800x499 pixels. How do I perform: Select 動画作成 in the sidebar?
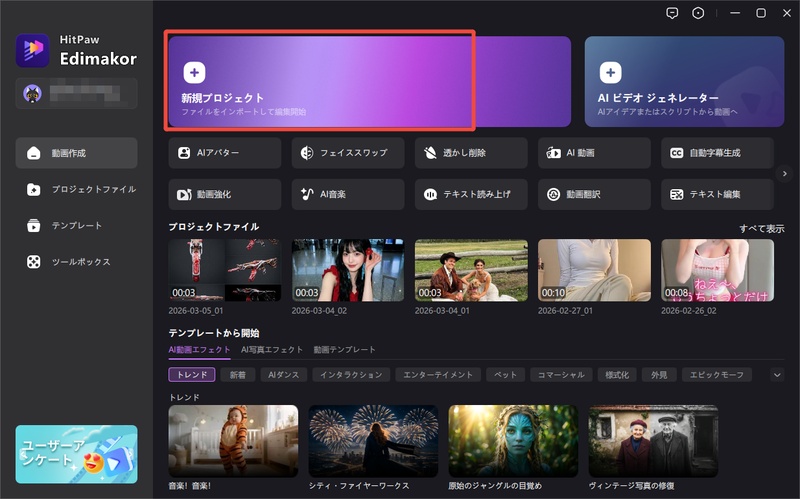click(77, 153)
